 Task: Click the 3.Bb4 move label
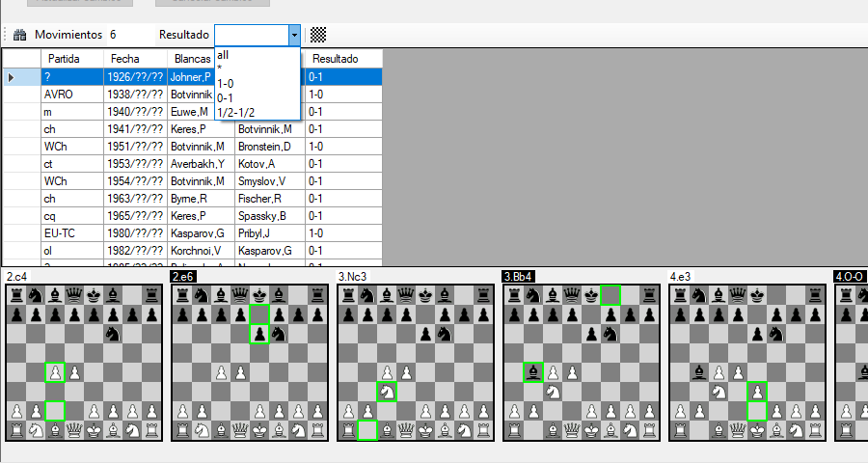[x=518, y=277]
